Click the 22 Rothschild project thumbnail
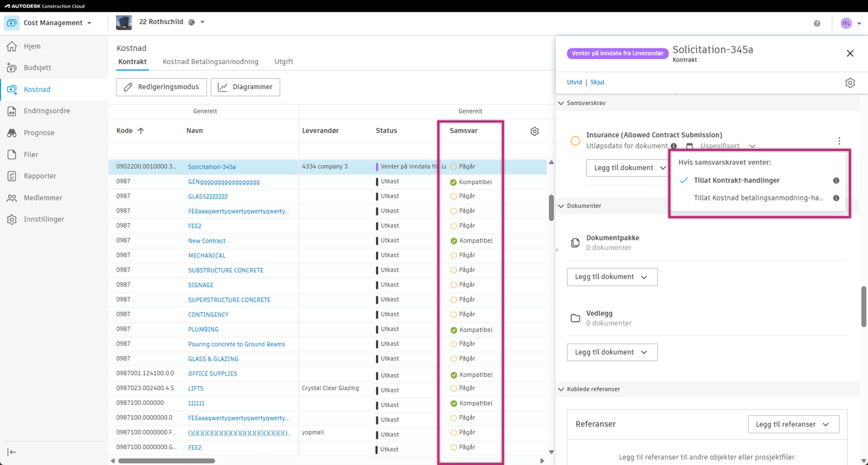Image resolution: width=868 pixels, height=465 pixels. (x=124, y=23)
